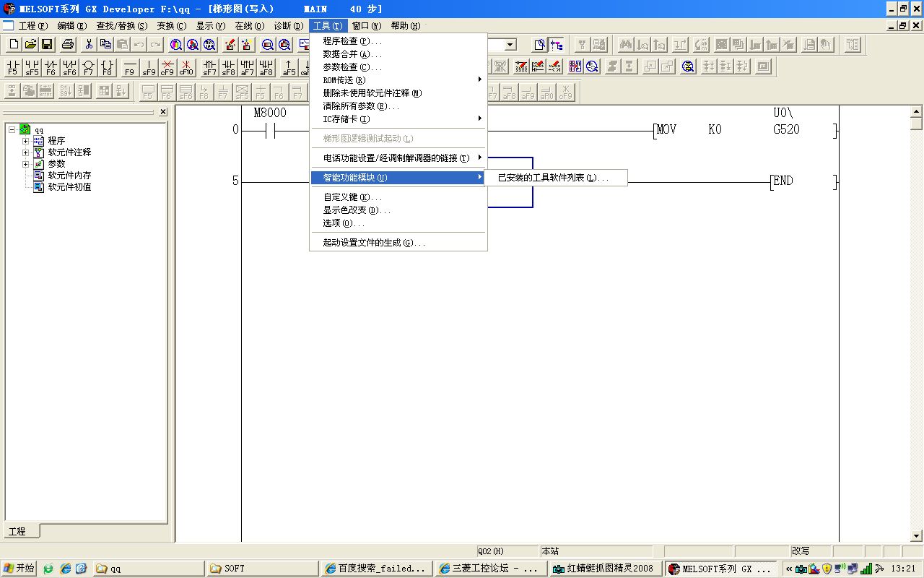924x578 pixels.
Task: Choose 程序检查 from the Tools menu
Action: tap(352, 41)
